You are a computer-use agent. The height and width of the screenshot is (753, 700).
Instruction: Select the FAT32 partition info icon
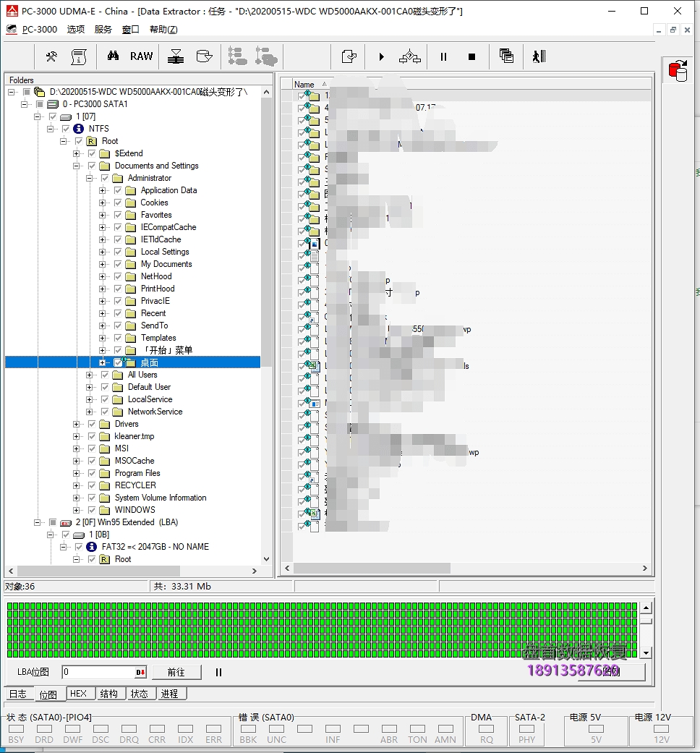pyautogui.click(x=91, y=547)
